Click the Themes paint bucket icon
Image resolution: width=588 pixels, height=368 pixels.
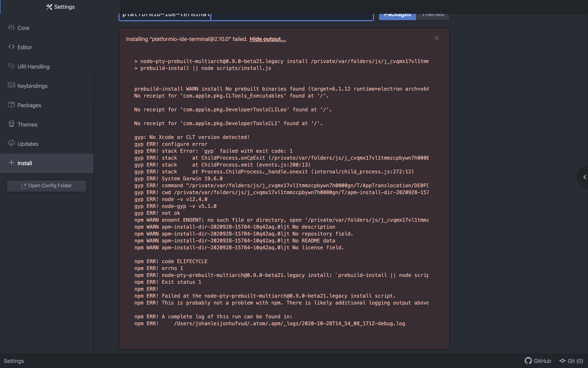(x=11, y=124)
